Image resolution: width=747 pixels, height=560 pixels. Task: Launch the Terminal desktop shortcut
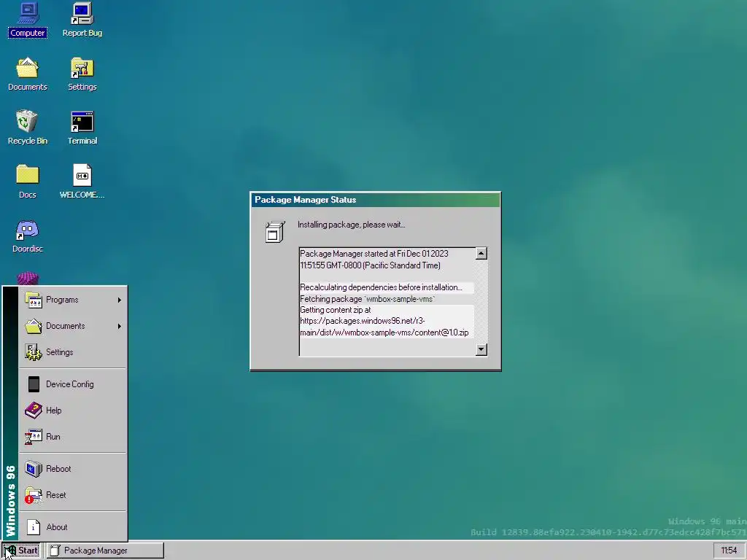[82, 128]
